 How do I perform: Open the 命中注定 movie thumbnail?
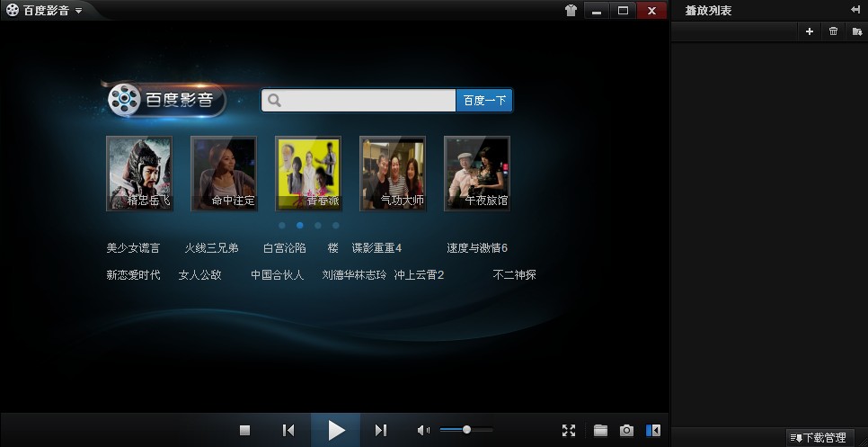click(224, 174)
